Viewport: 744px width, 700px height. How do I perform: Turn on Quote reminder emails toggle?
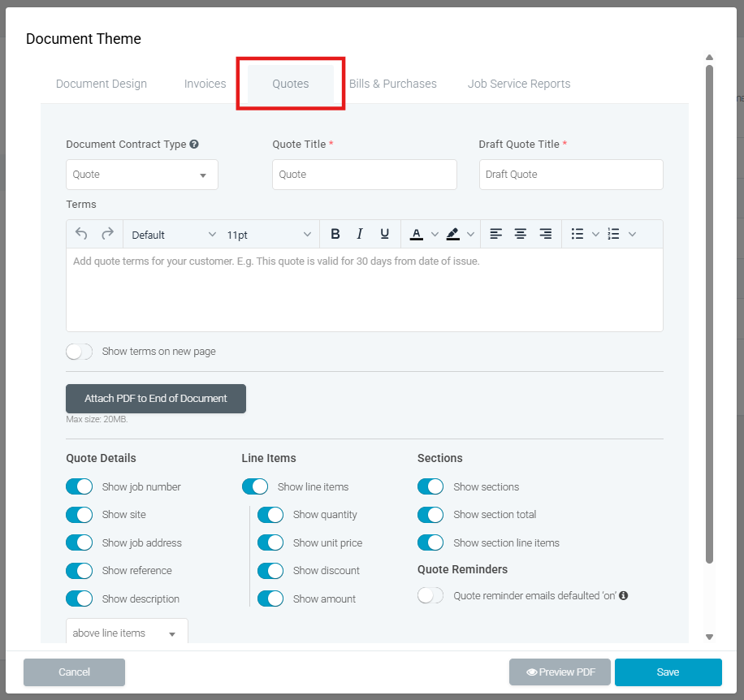pos(430,595)
